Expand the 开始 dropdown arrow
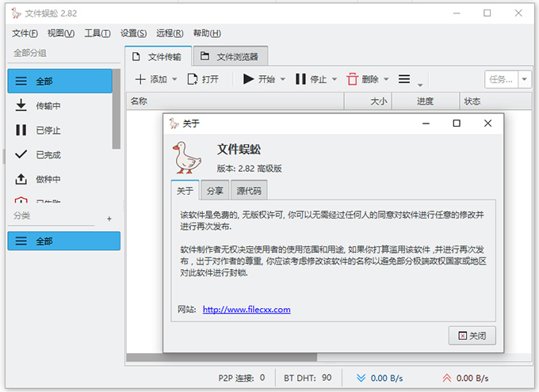The height and width of the screenshot is (392, 539). point(282,79)
